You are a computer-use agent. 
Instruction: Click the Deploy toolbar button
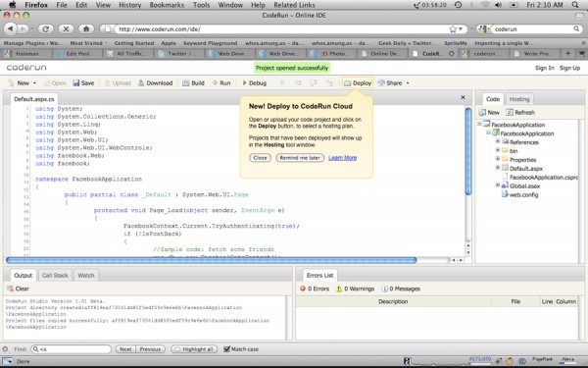pos(358,83)
